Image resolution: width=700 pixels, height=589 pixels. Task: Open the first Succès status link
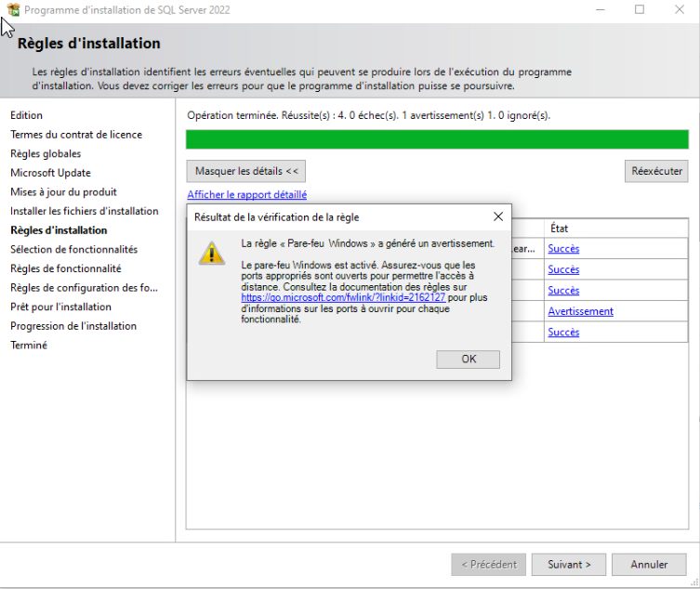click(x=563, y=249)
